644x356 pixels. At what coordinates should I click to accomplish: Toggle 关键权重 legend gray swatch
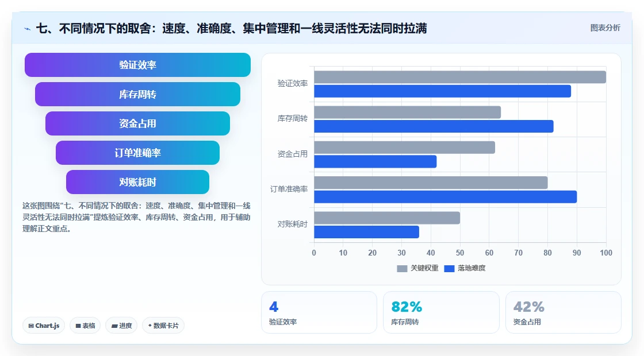[402, 268]
